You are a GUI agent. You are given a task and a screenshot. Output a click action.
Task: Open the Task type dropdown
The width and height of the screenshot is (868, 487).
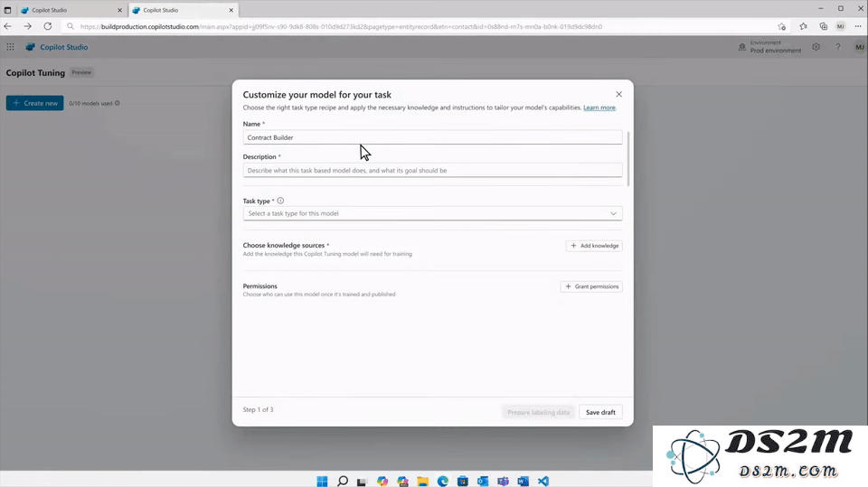[432, 213]
